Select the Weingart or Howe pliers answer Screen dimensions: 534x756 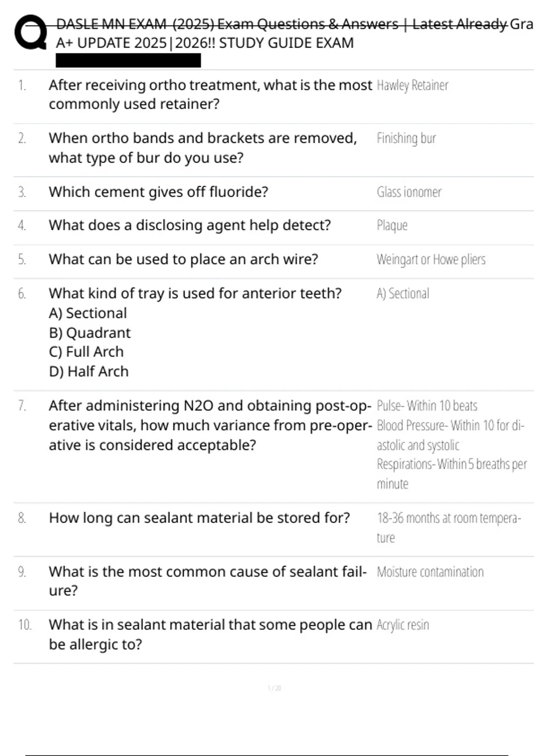pyautogui.click(x=431, y=259)
